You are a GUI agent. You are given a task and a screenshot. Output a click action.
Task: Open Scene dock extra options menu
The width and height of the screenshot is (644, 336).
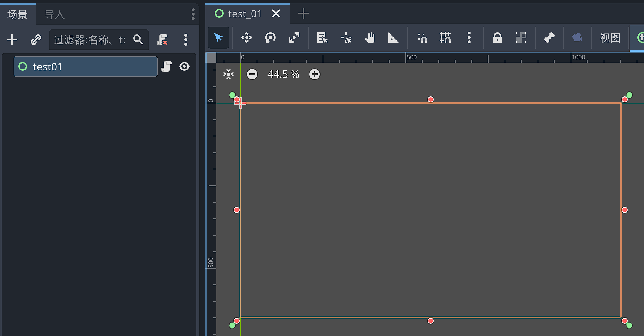pos(186,40)
